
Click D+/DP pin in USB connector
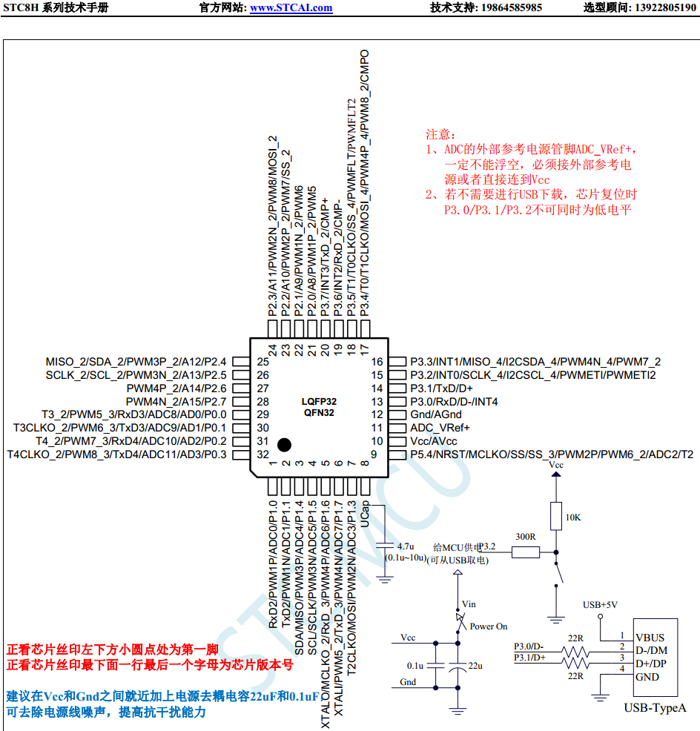click(x=651, y=664)
